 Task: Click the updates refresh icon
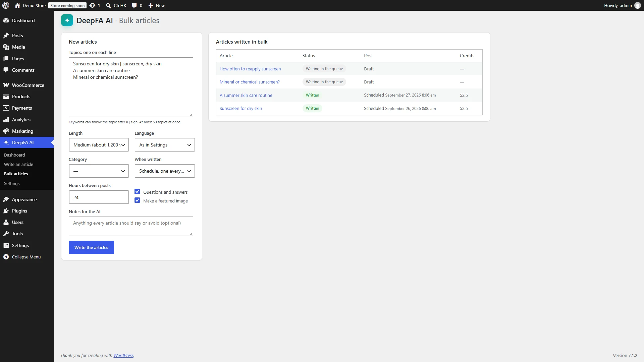coord(93,5)
